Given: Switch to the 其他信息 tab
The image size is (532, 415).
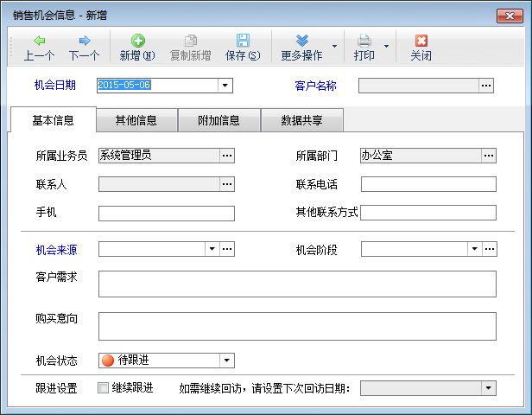Looking at the screenshot, I should pos(136,120).
